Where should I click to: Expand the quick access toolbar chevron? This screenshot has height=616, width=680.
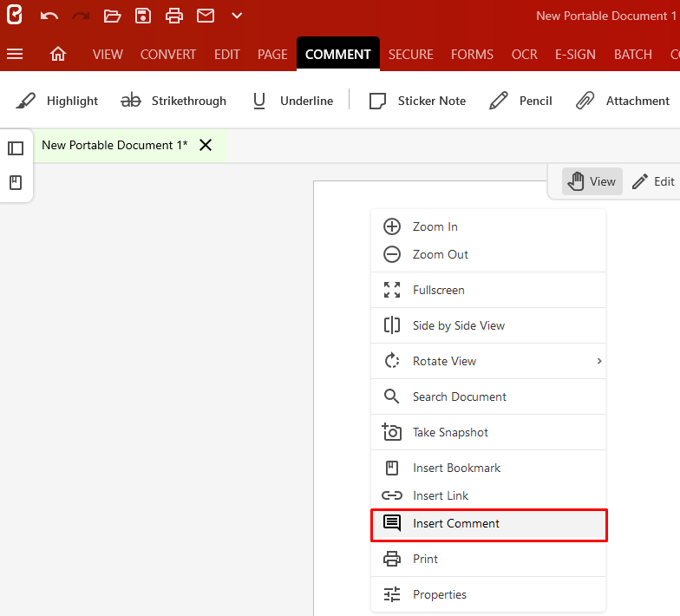[x=237, y=16]
